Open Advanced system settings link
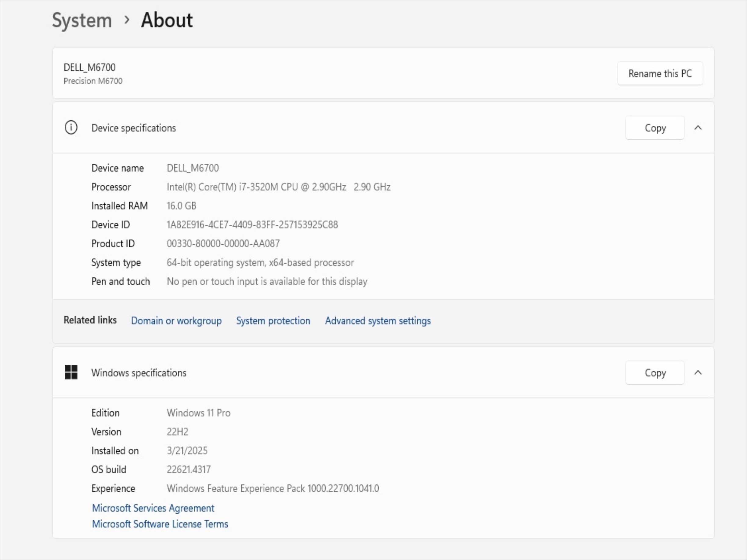This screenshot has width=747, height=560. [x=378, y=321]
